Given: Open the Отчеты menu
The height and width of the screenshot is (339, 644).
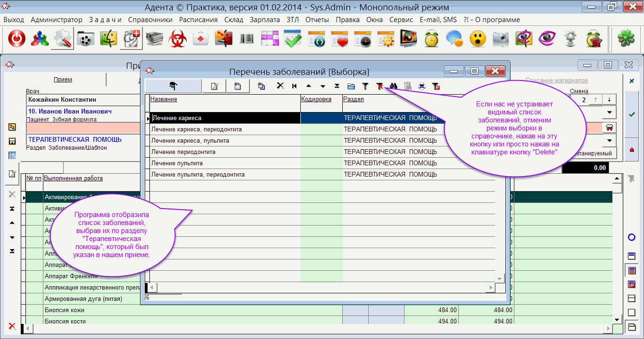Looking at the screenshot, I should (317, 20).
